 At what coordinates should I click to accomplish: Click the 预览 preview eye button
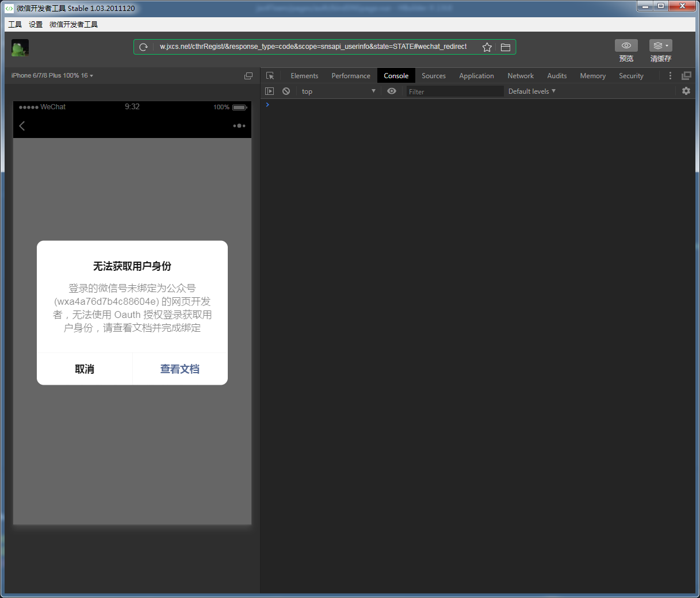(x=626, y=45)
